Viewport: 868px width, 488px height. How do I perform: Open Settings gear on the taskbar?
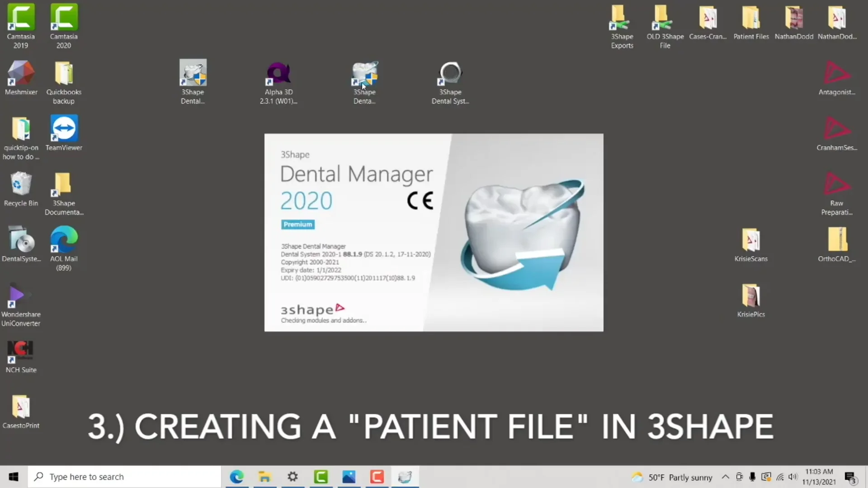click(x=292, y=477)
